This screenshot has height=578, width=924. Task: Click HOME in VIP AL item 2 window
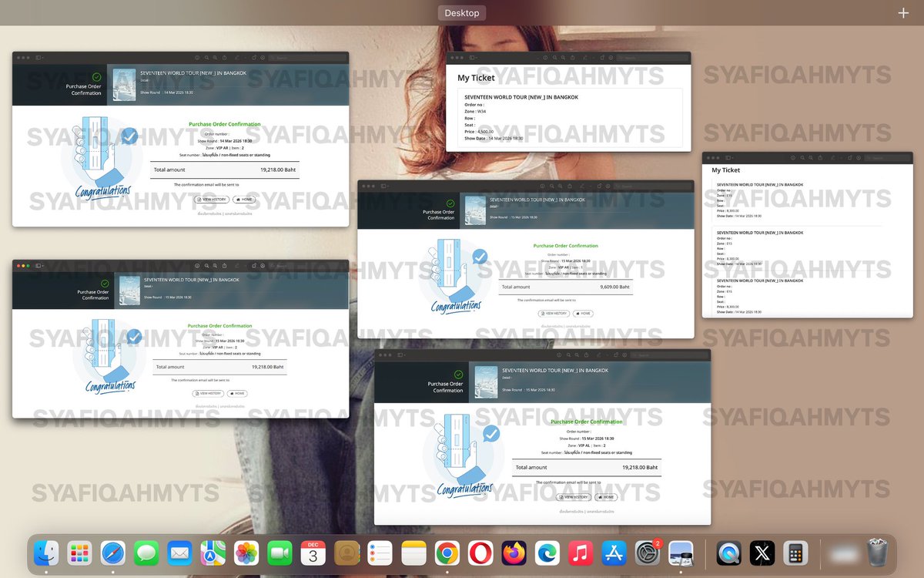tap(606, 497)
